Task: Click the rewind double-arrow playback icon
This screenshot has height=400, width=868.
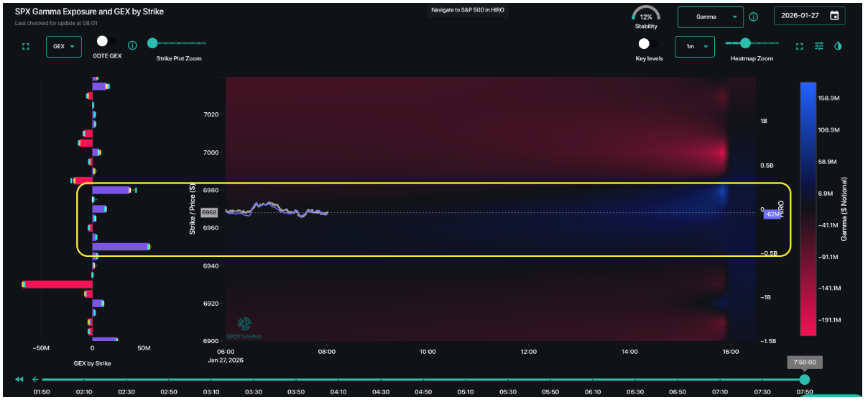Action: [x=20, y=379]
